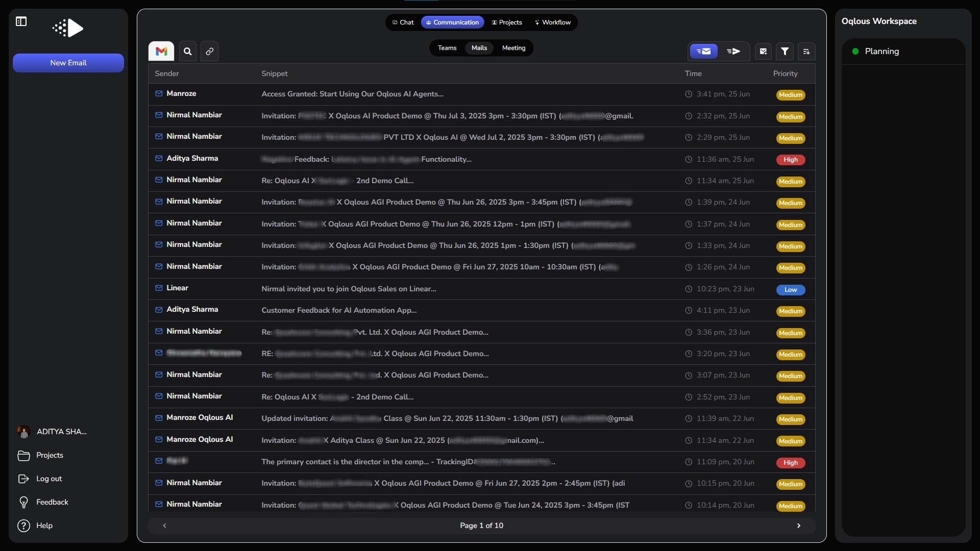Viewport: 980px width, 551px height.
Task: Select the Teams segment
Action: (447, 48)
